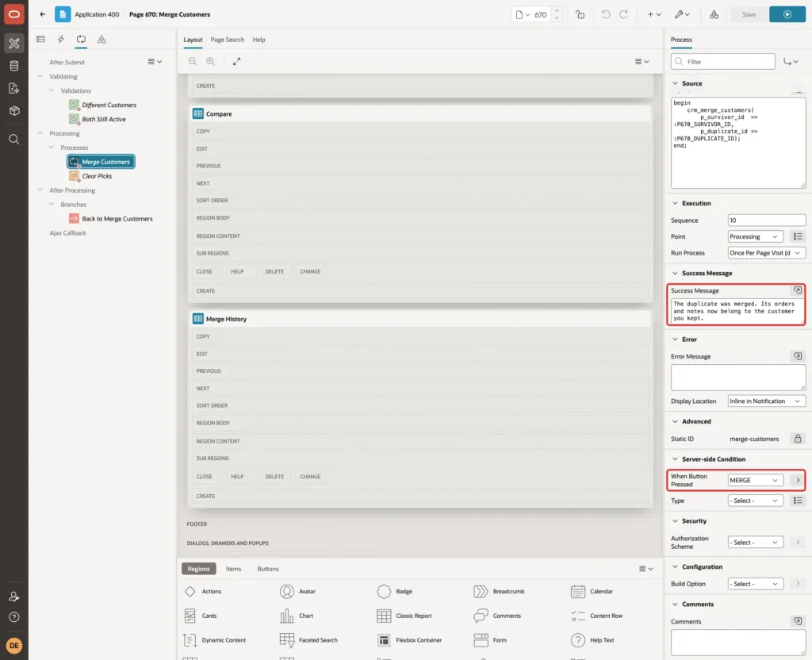Run the page with the play button
Viewport: 812px width, 660px height.
[x=787, y=14]
